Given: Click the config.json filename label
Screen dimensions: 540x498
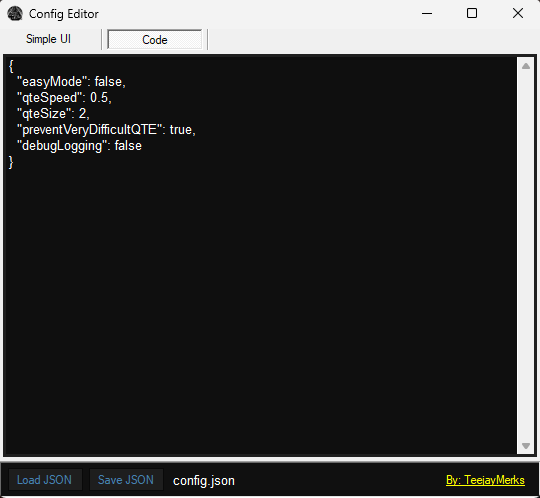Looking at the screenshot, I should (204, 481).
